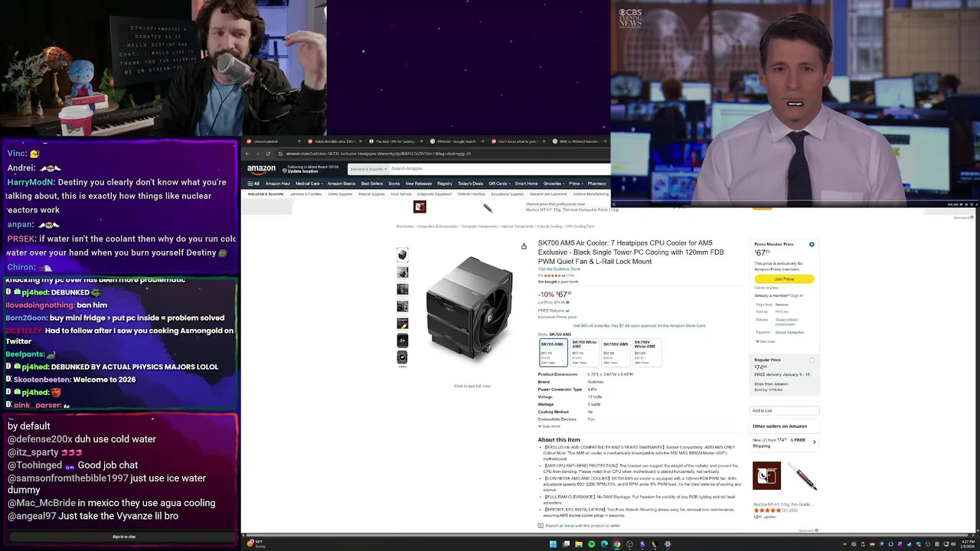980x551 pixels.
Task: Select the Regular Price radio option
Action: click(812, 360)
